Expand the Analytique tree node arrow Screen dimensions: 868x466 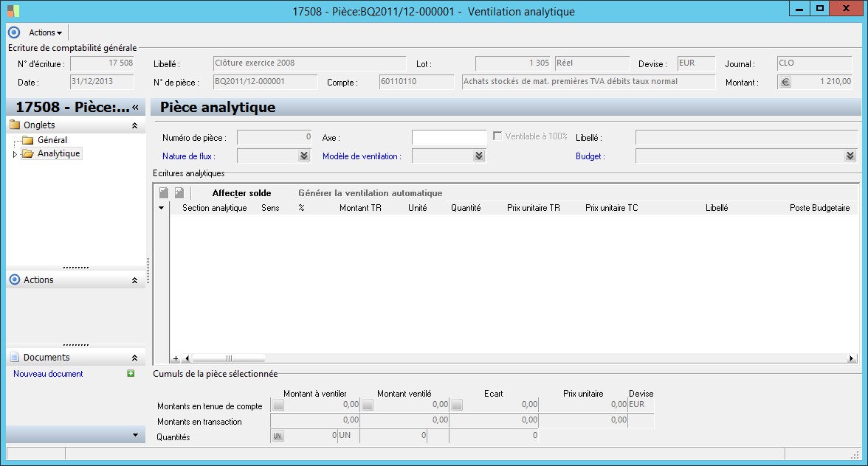[15, 154]
